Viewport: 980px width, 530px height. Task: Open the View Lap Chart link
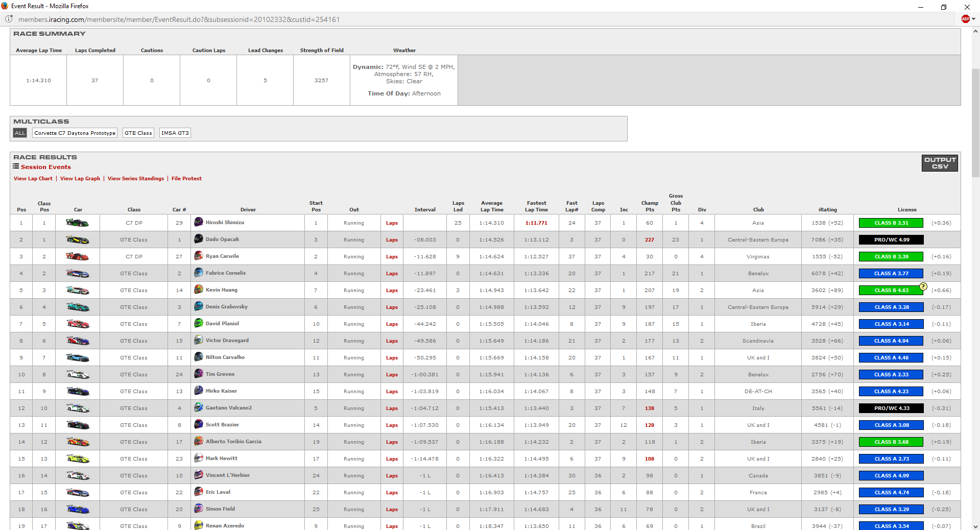33,179
